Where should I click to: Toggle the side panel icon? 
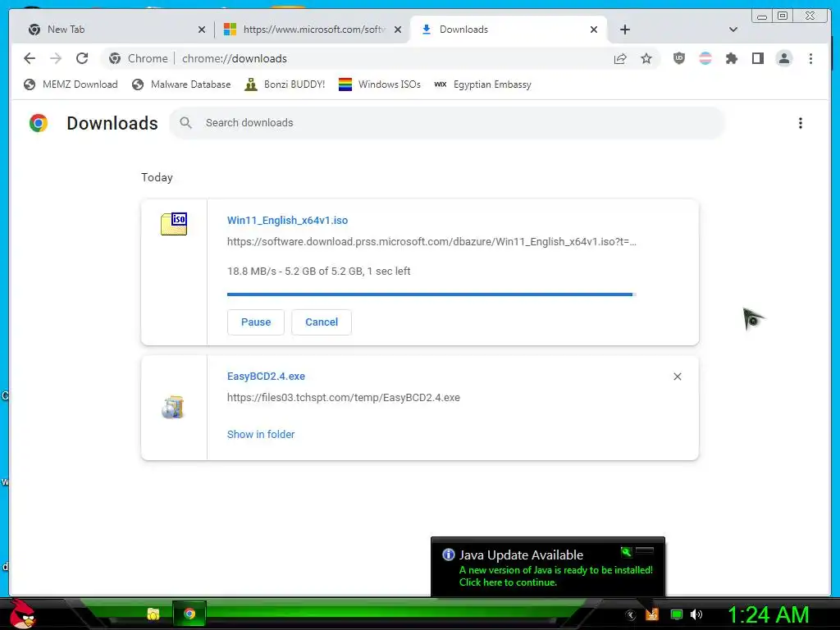tap(757, 58)
